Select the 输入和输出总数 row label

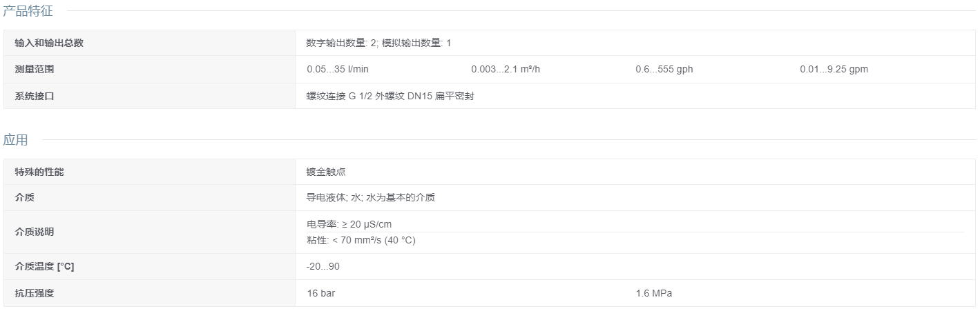(x=49, y=43)
